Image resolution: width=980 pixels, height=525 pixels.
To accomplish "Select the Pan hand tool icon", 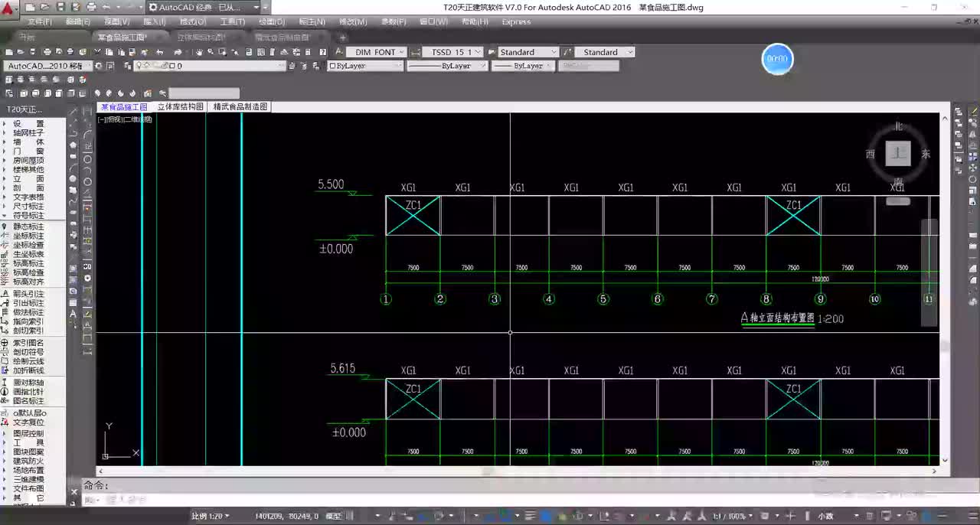I will (x=199, y=52).
